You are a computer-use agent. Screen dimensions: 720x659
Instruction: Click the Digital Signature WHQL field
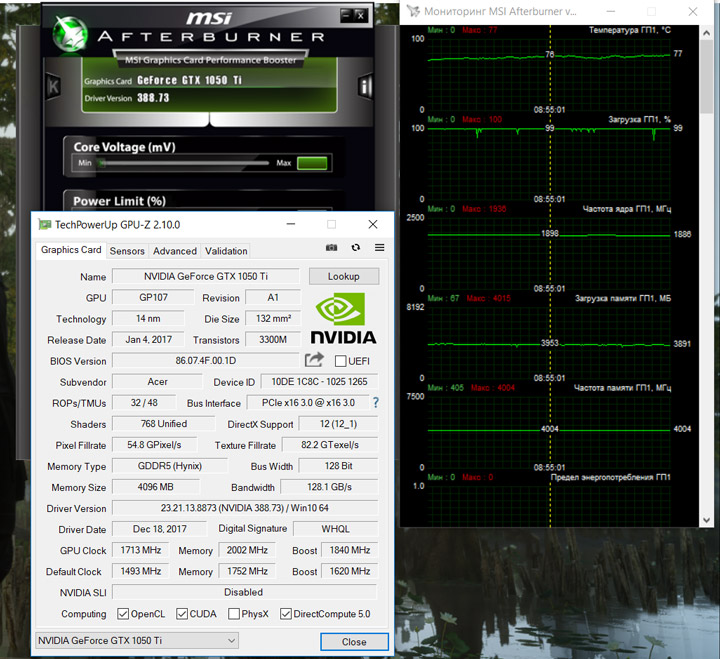click(x=335, y=529)
